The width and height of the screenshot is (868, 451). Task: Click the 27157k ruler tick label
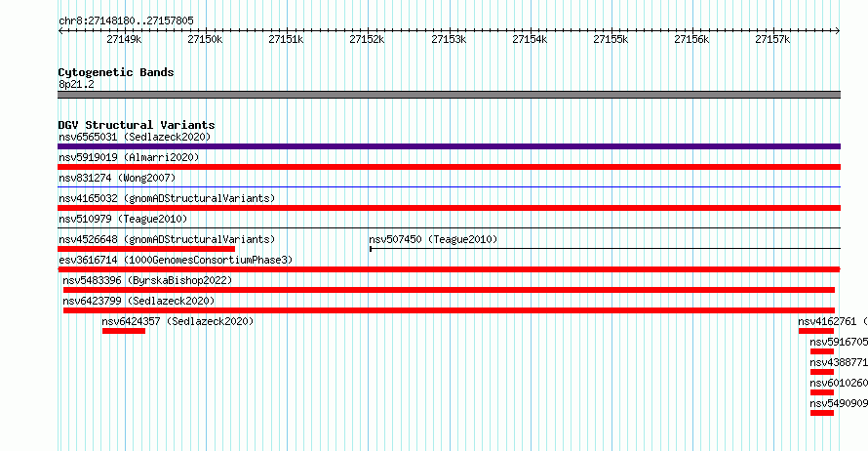(772, 39)
